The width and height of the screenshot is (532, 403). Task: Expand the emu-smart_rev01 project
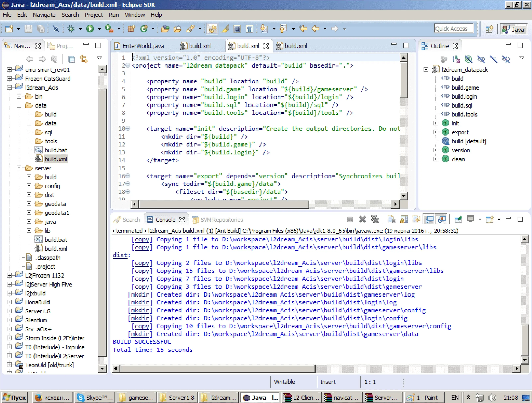pos(9,69)
